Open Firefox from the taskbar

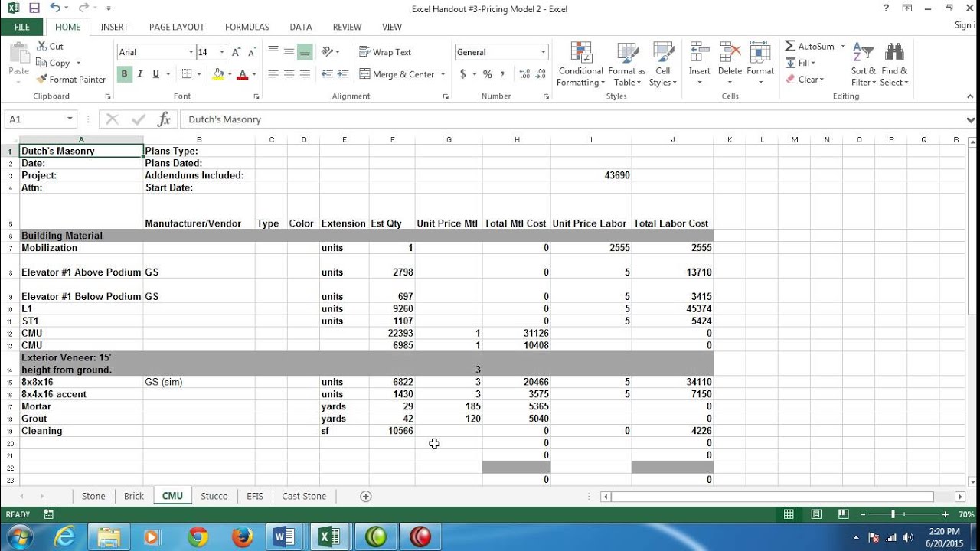[x=241, y=537]
